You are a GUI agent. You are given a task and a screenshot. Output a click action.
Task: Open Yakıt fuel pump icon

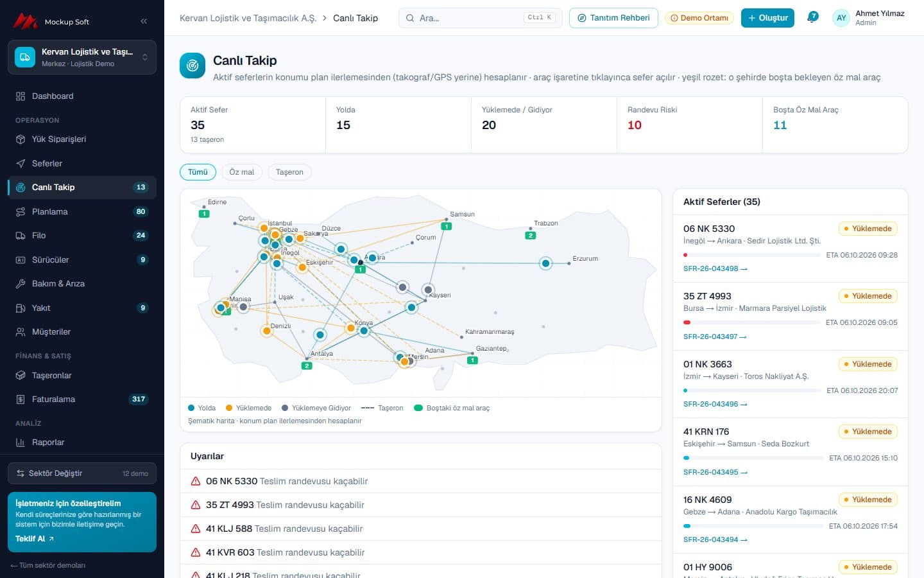point(21,308)
